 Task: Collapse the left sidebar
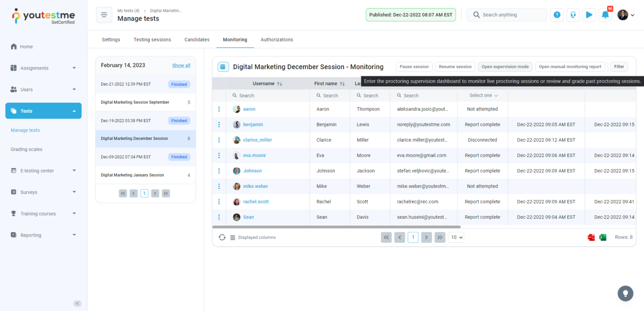click(x=77, y=303)
